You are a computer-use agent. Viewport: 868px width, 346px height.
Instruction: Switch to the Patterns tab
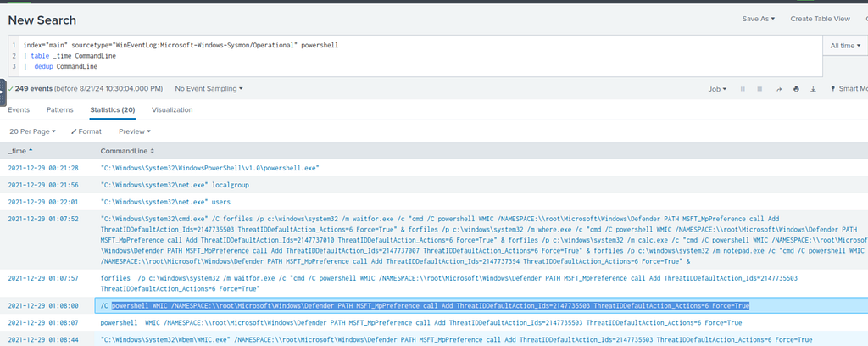pos(60,109)
